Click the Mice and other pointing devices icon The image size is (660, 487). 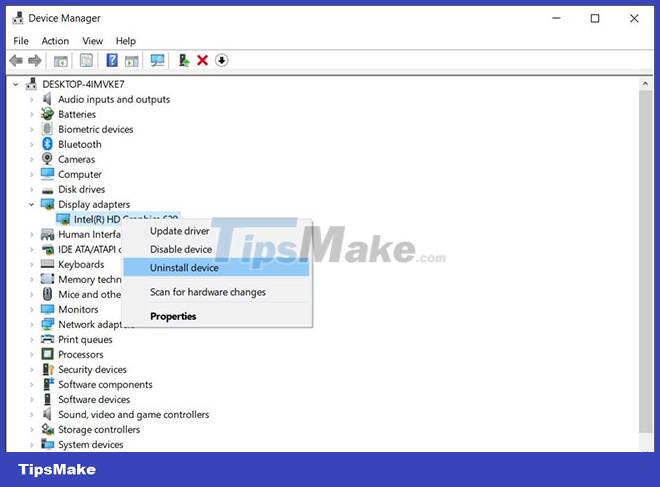tap(47, 294)
